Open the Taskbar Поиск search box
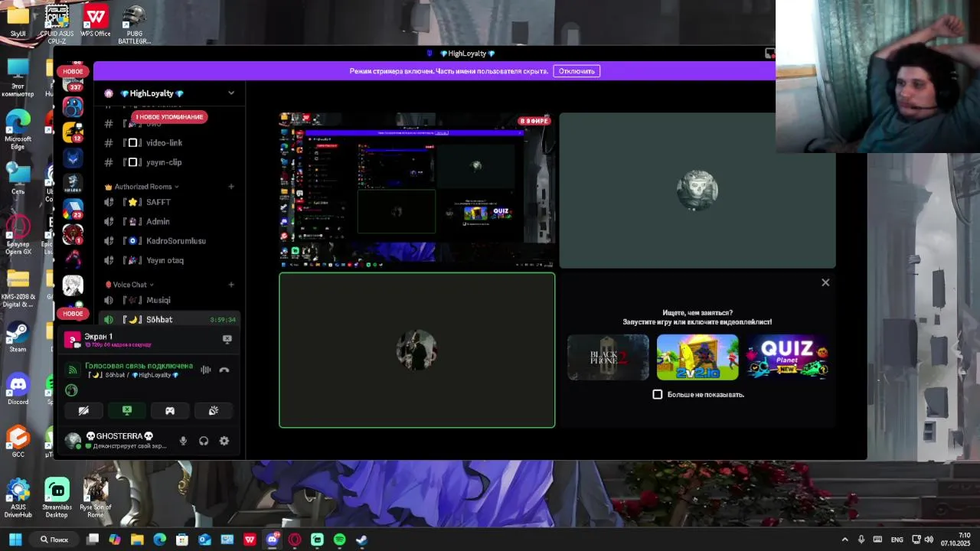 (55, 540)
